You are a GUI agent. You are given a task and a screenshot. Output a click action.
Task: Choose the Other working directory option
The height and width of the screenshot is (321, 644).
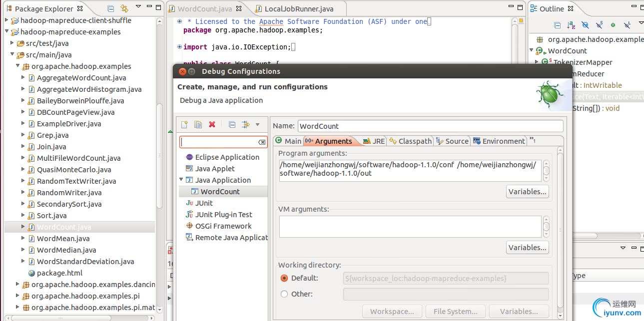(x=284, y=294)
